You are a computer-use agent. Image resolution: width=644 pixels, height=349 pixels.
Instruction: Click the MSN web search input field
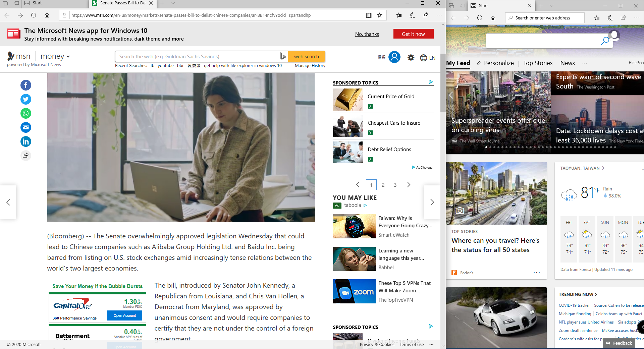(x=198, y=56)
